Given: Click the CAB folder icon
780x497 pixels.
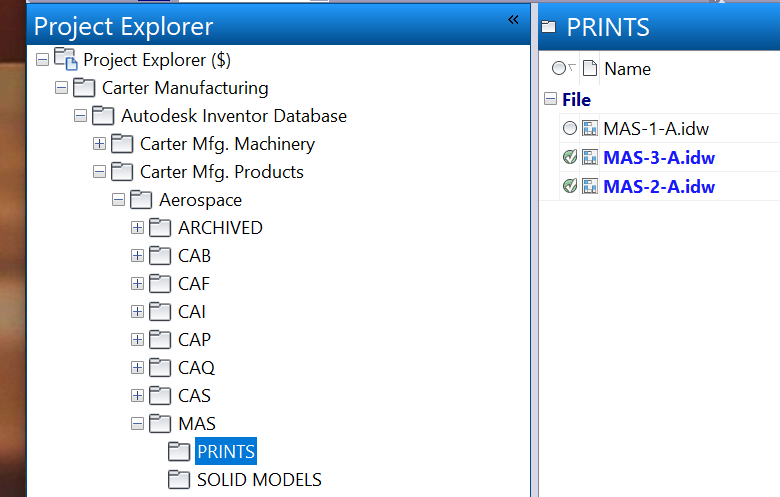Looking at the screenshot, I should point(160,255).
